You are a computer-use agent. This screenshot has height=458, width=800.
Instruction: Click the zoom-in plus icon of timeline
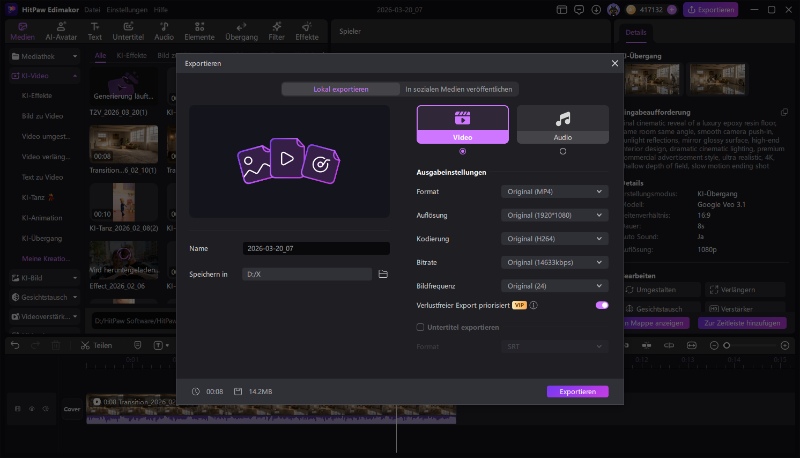[785, 346]
